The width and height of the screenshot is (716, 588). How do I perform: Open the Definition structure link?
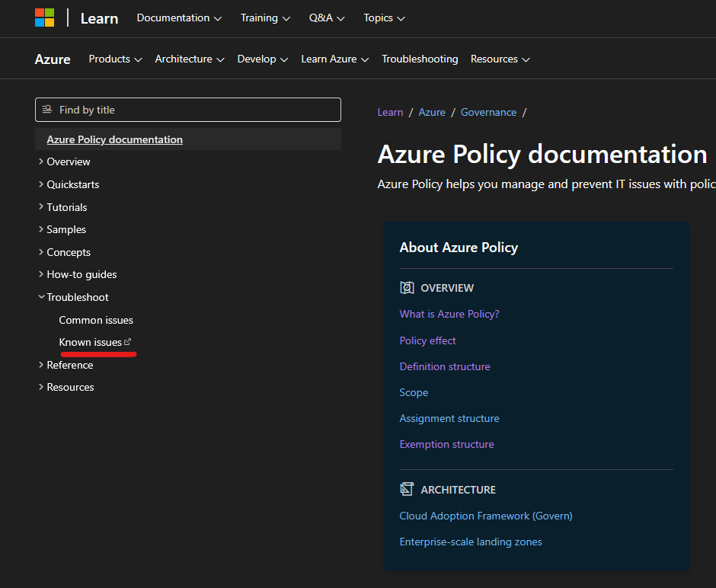[x=445, y=366]
